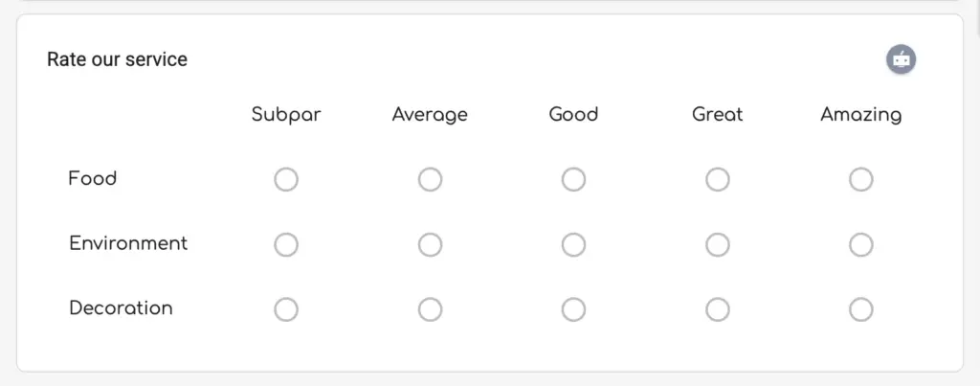
Task: Rate Food as Subpar
Action: click(x=286, y=179)
